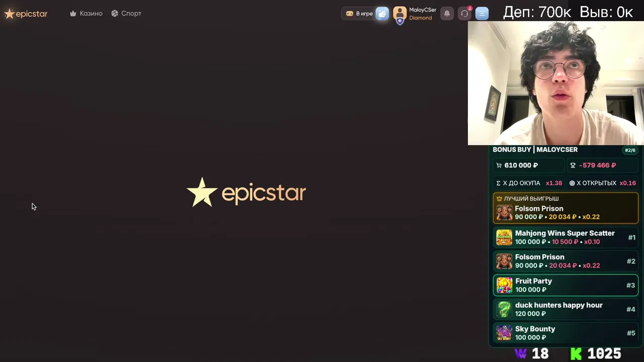
Task: Click Folsom Prison title in best win card
Action: (x=539, y=209)
